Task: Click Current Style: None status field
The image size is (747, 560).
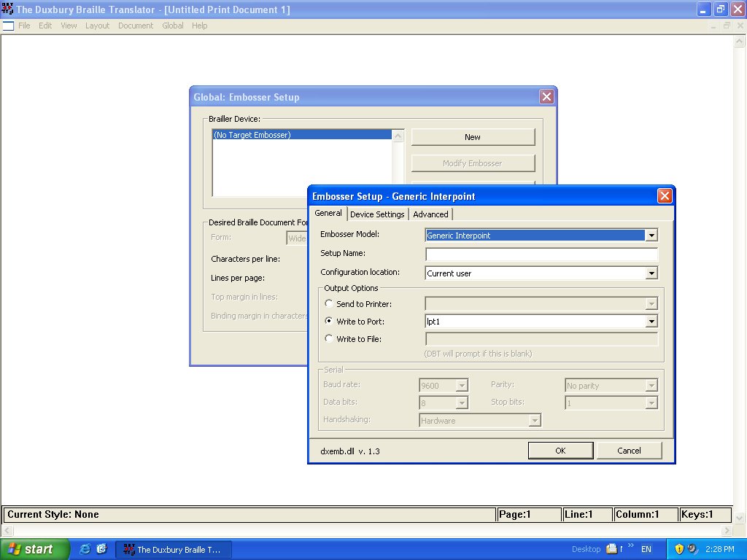Action: 249,514
